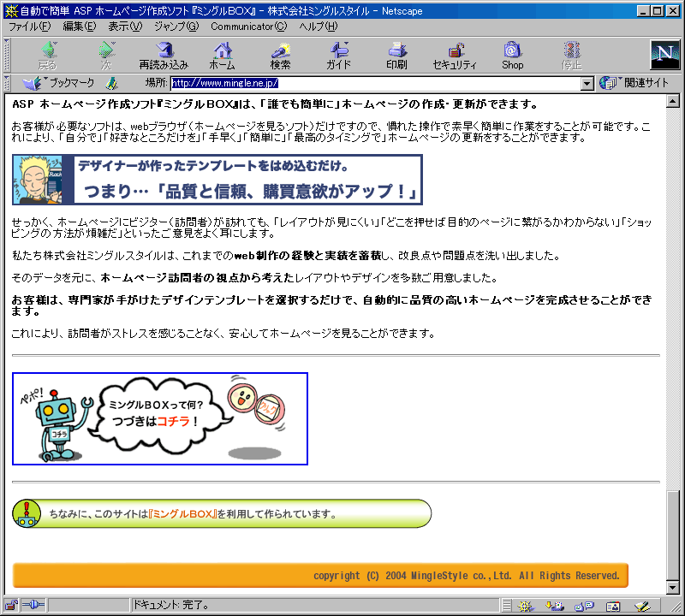Follow the ミングルBOXって何? robot banner link
The height and width of the screenshot is (616, 685).
[x=160, y=418]
